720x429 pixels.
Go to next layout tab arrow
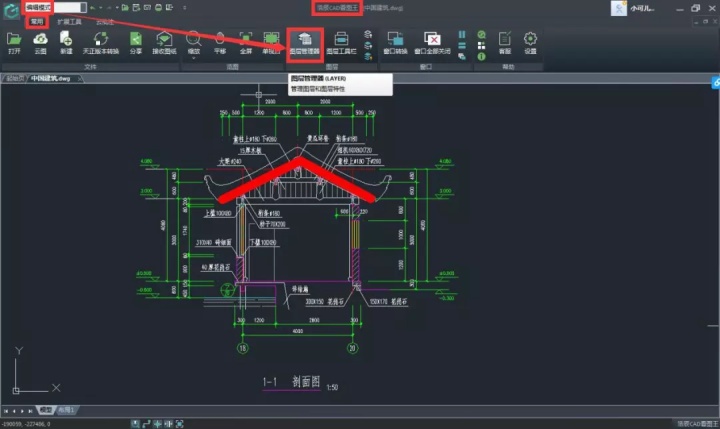pyautogui.click(x=22, y=411)
